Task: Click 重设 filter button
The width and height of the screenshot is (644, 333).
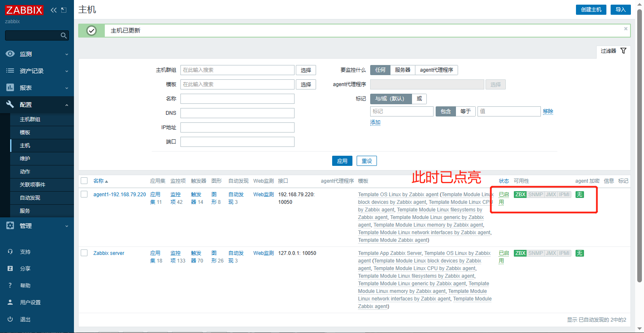Action: click(367, 161)
